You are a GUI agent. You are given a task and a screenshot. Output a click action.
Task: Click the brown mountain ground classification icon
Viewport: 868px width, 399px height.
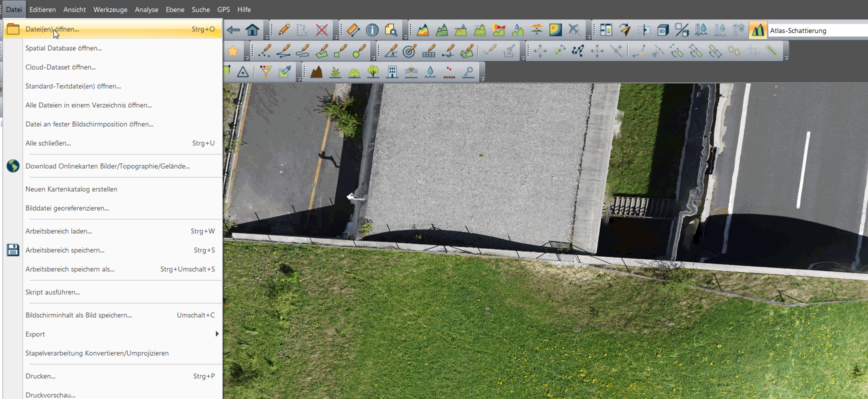click(x=316, y=72)
